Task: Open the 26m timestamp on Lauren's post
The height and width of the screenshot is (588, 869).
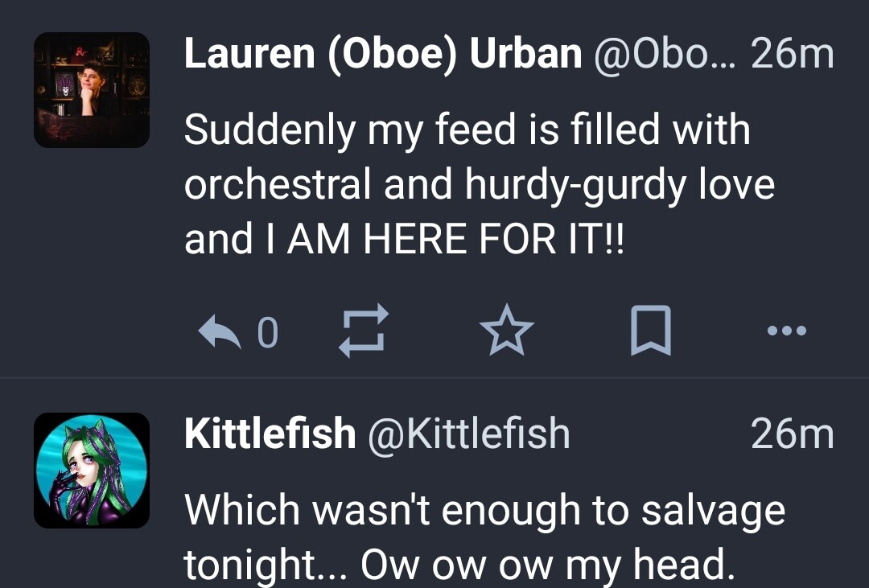Action: tap(792, 55)
